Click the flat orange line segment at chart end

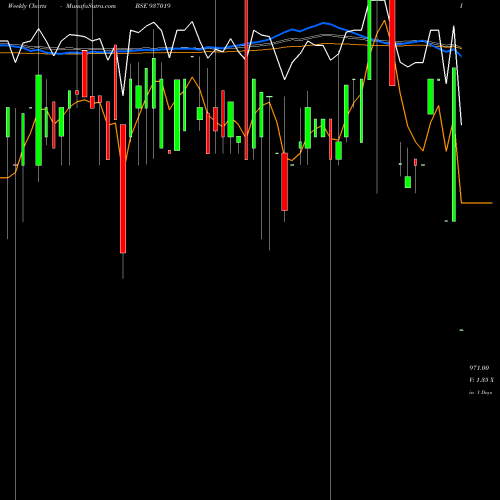coord(477,203)
